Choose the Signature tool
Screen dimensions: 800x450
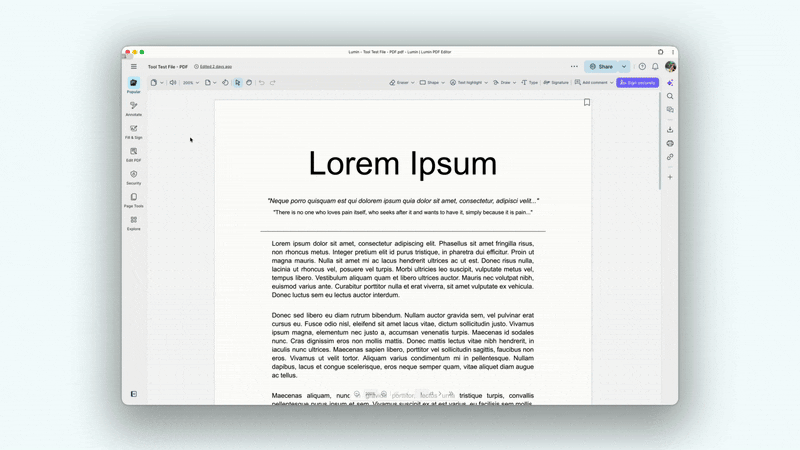pos(556,83)
